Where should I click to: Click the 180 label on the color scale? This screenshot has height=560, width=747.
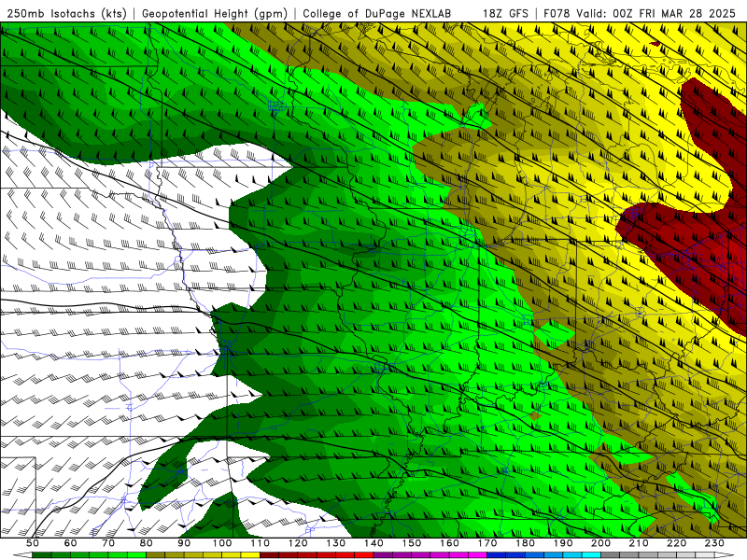pyautogui.click(x=525, y=543)
